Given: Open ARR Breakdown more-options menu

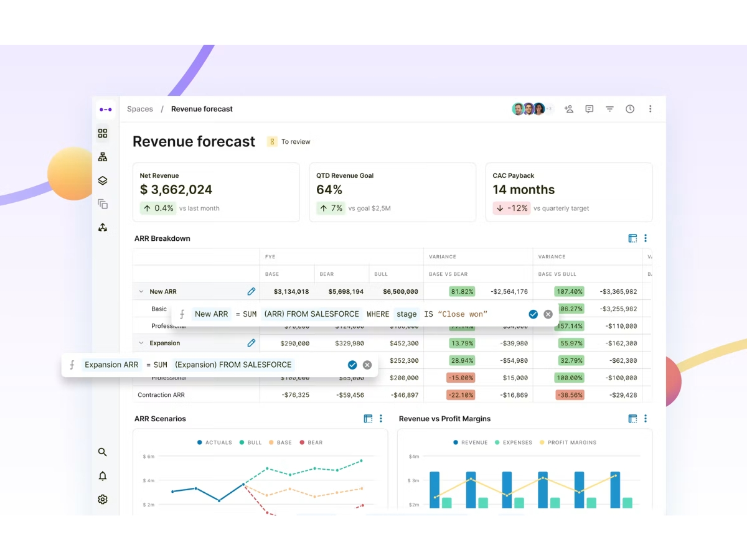Looking at the screenshot, I should click(x=646, y=238).
